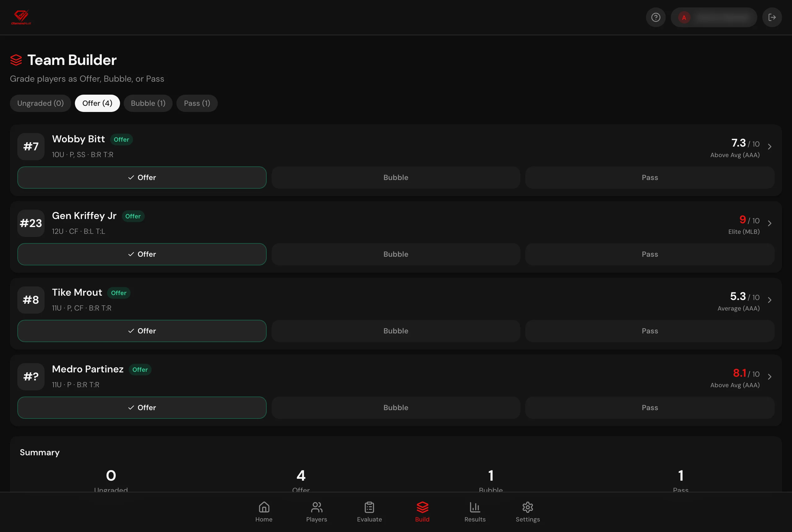The image size is (792, 532).
Task: Click the Tike Mrout player name
Action: (77, 293)
